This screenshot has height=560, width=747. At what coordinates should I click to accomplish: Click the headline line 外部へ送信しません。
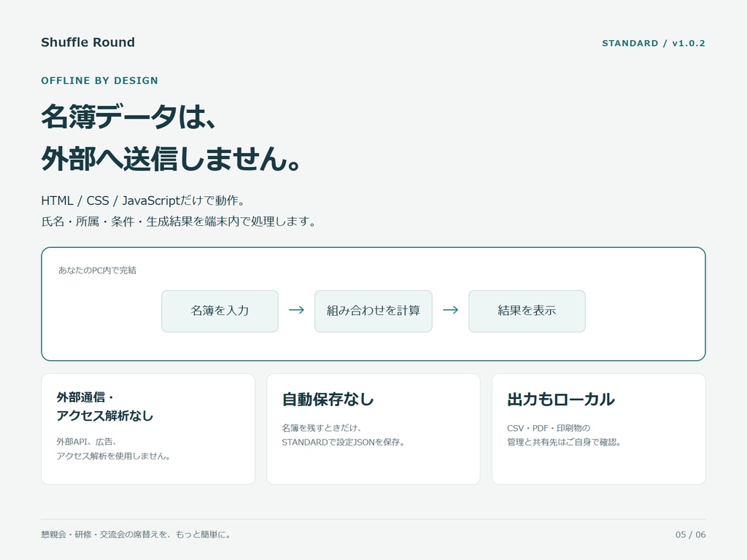(171, 158)
